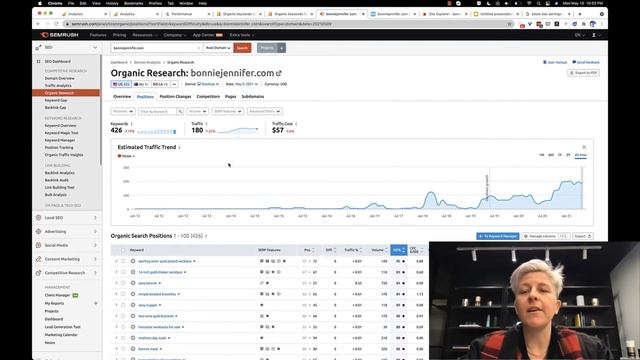Click the bookmark star in address bar
This screenshot has width=640, height=360.
point(509,24)
